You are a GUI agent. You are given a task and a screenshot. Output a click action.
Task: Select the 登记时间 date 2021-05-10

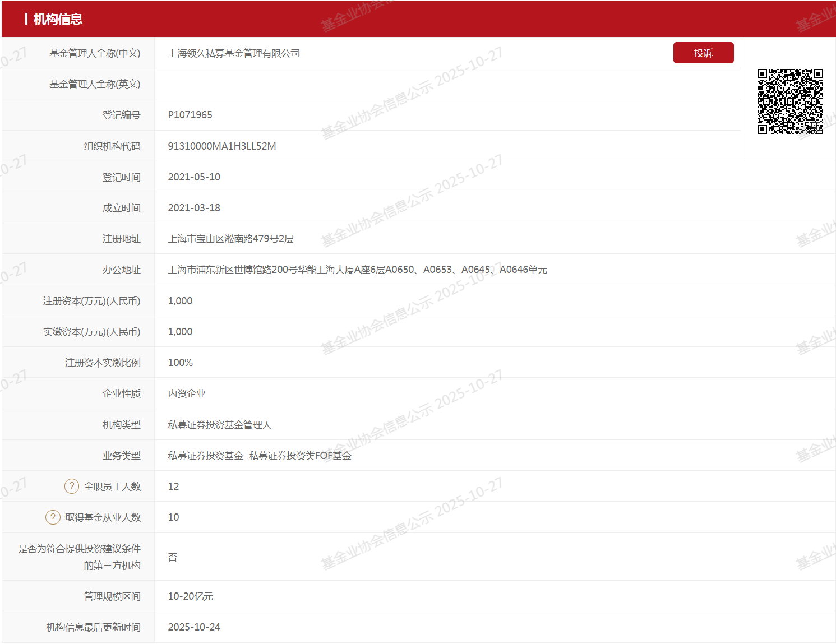(194, 177)
